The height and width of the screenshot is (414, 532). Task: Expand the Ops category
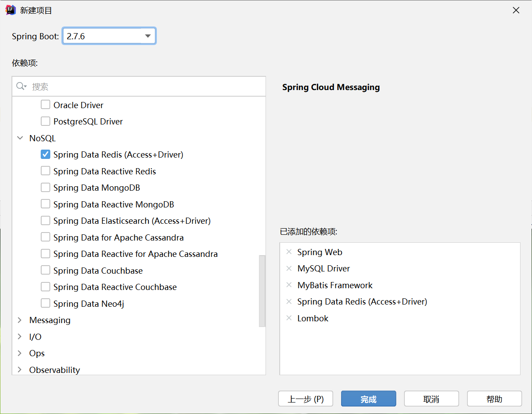click(x=20, y=353)
